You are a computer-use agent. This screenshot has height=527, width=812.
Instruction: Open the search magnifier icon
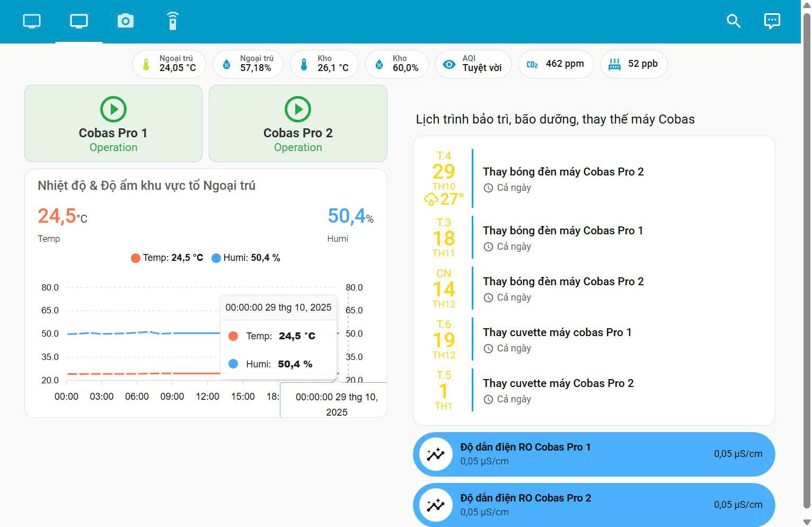click(x=733, y=21)
